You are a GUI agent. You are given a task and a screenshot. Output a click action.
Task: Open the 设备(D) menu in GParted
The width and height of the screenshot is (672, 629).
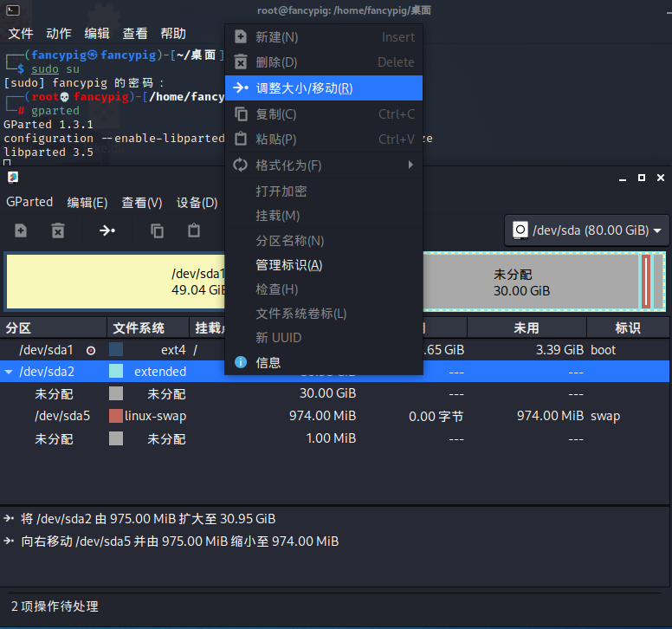(197, 203)
